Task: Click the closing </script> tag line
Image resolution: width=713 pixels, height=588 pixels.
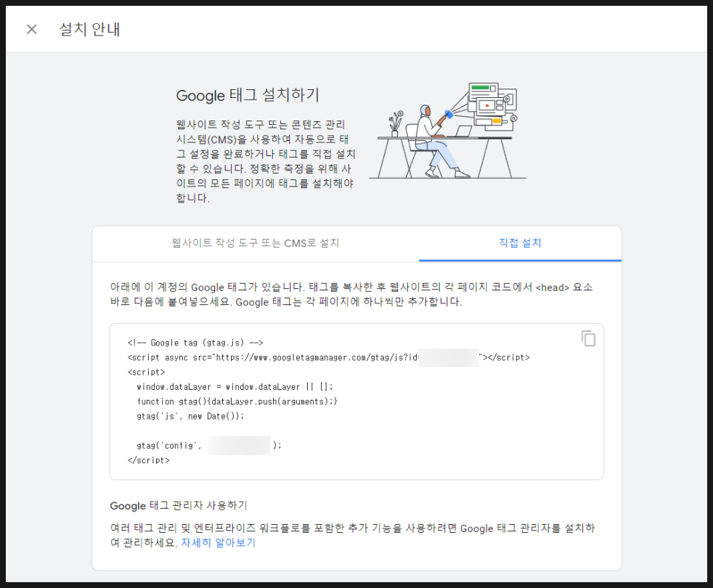Action: (148, 460)
